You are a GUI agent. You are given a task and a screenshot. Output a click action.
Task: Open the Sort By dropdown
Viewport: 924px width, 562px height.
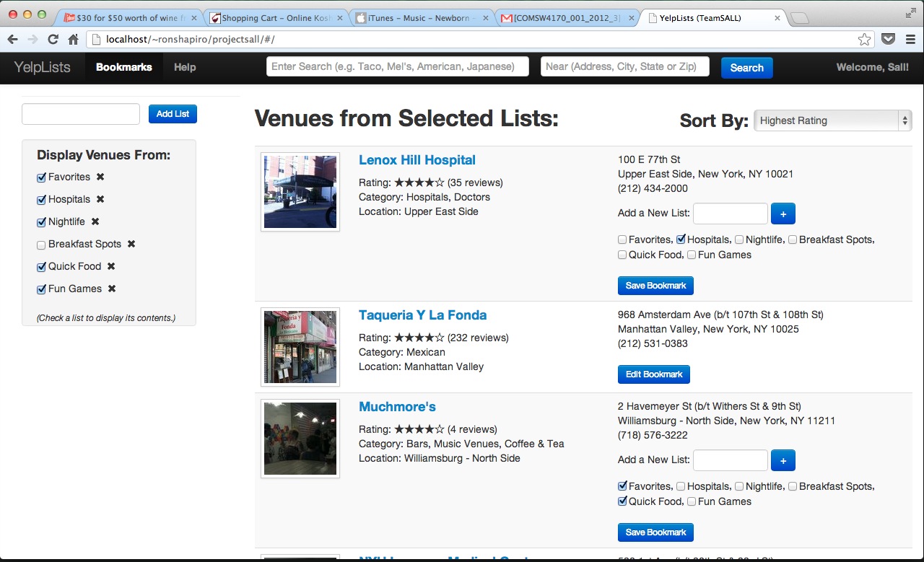pyautogui.click(x=832, y=120)
